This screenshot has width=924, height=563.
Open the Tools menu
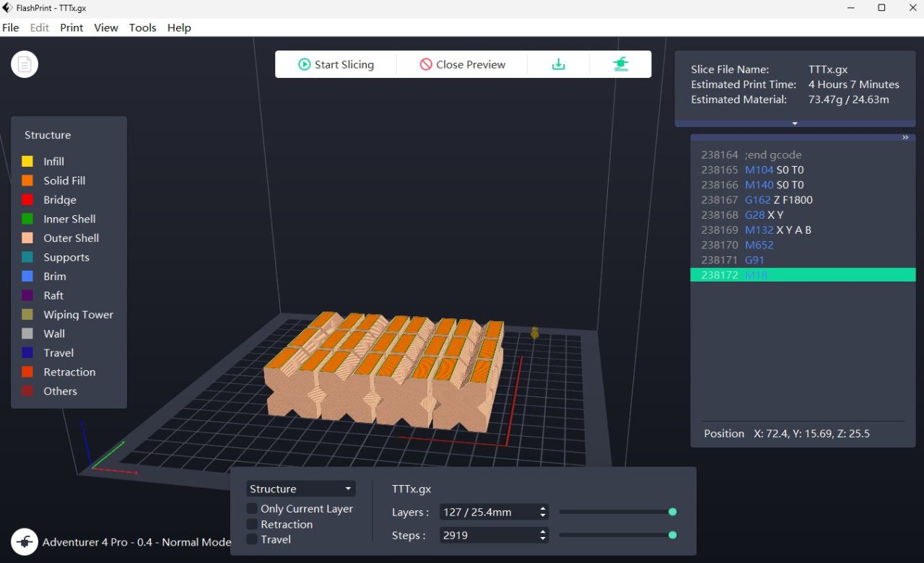click(143, 27)
